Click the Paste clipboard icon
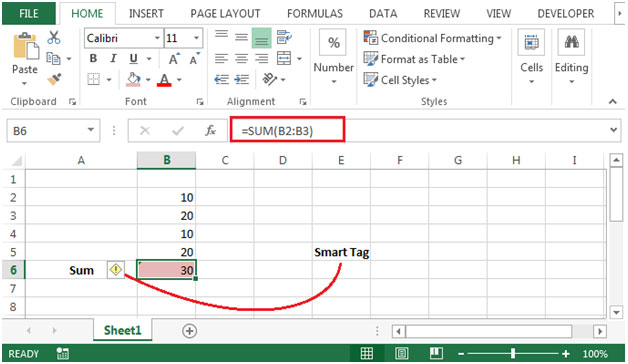Viewport: 628px width, 364px height. [x=26, y=46]
